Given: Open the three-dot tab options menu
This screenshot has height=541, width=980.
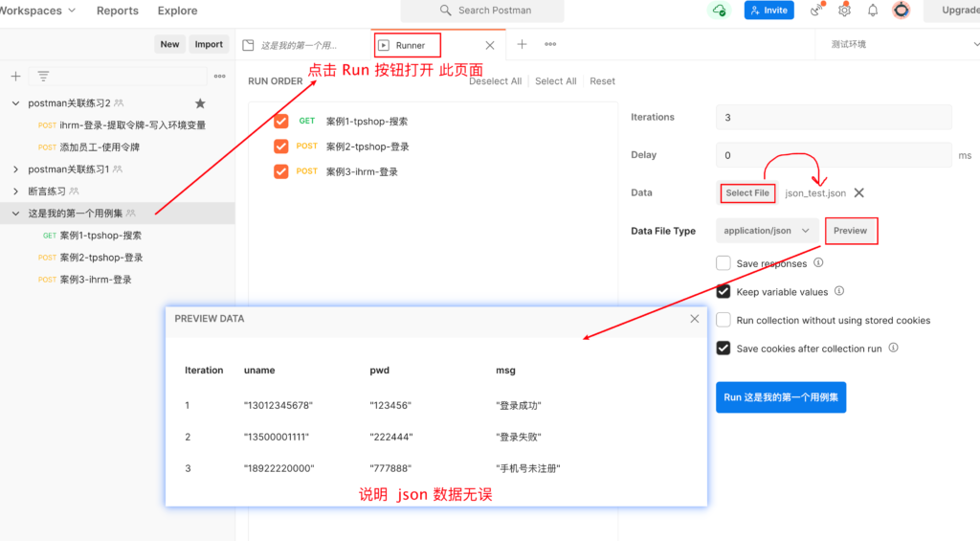Looking at the screenshot, I should [x=550, y=44].
